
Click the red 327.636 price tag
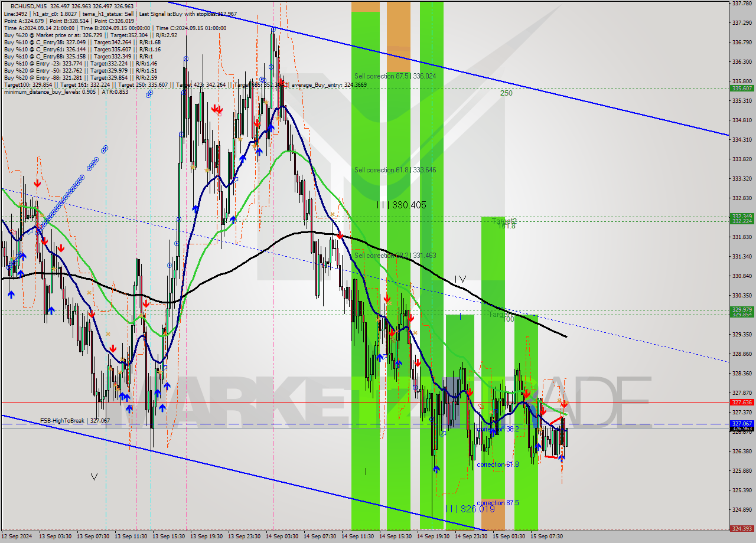[742, 402]
